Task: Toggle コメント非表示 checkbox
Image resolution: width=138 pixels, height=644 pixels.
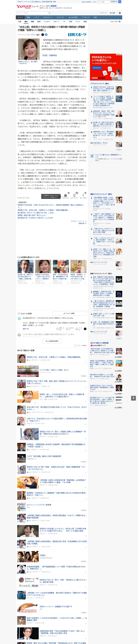Action: (x=75, y=346)
